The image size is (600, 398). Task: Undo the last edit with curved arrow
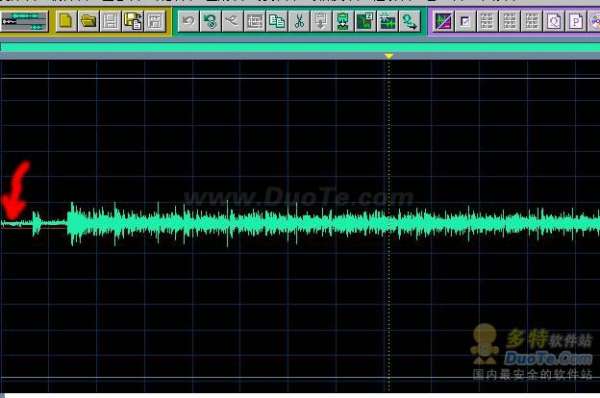point(188,21)
